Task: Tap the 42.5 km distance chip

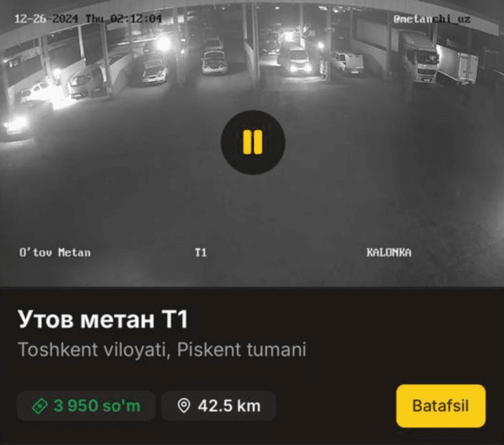Action: pos(219,406)
